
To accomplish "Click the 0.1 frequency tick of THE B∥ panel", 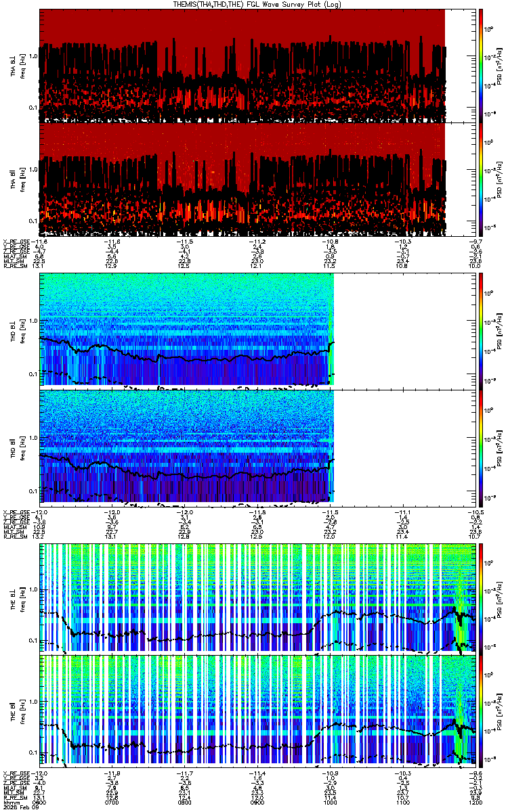I will coord(33,752).
